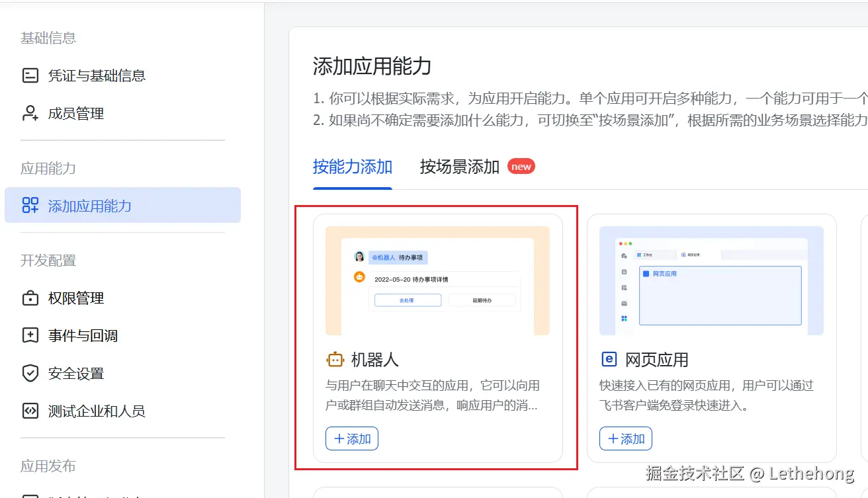Click the 机器人 description text
This screenshot has height=498, width=868.
tap(433, 395)
